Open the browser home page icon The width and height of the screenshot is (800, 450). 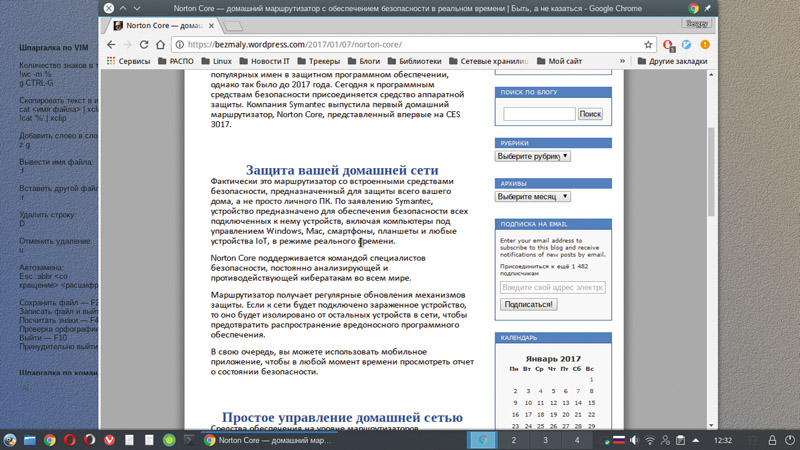160,45
